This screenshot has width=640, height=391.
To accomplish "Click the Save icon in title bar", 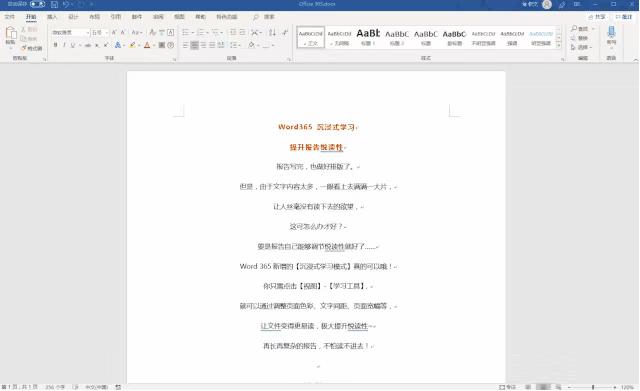I will [54, 4].
